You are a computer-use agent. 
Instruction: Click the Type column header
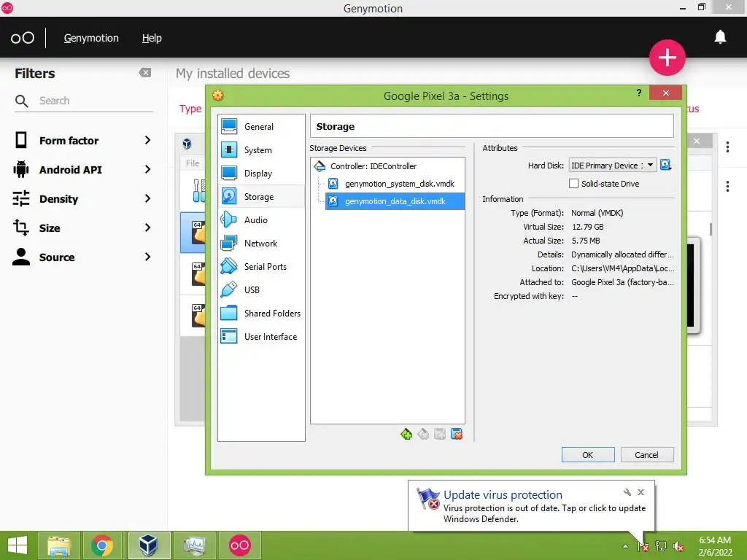click(190, 109)
